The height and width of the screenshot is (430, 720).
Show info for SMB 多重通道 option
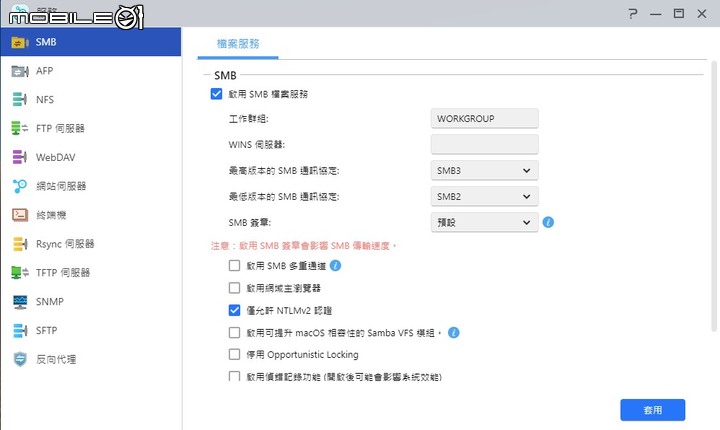(x=336, y=266)
